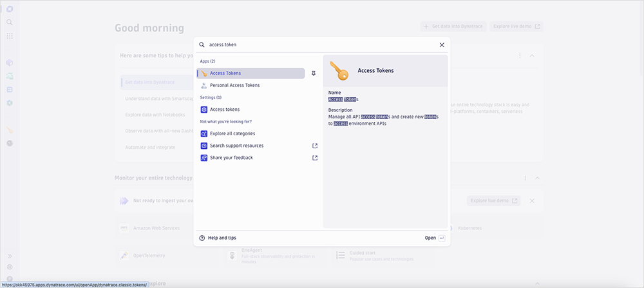Collapse the tips section with the chevron
Image resolution: width=644 pixels, height=288 pixels.
[532, 55]
